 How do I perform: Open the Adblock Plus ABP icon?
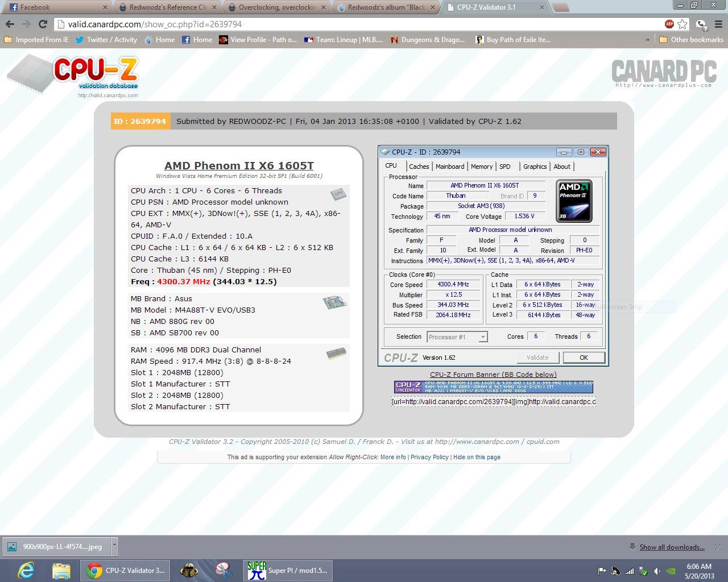669,24
